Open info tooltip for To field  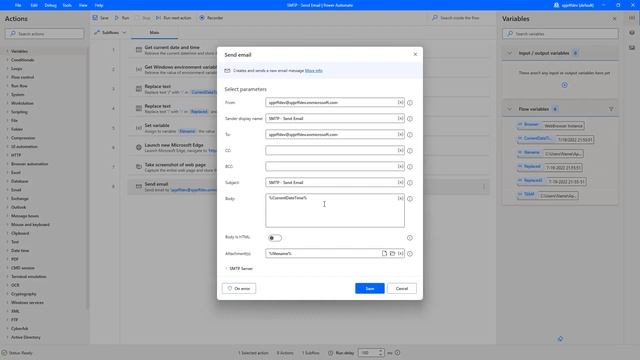pos(410,135)
